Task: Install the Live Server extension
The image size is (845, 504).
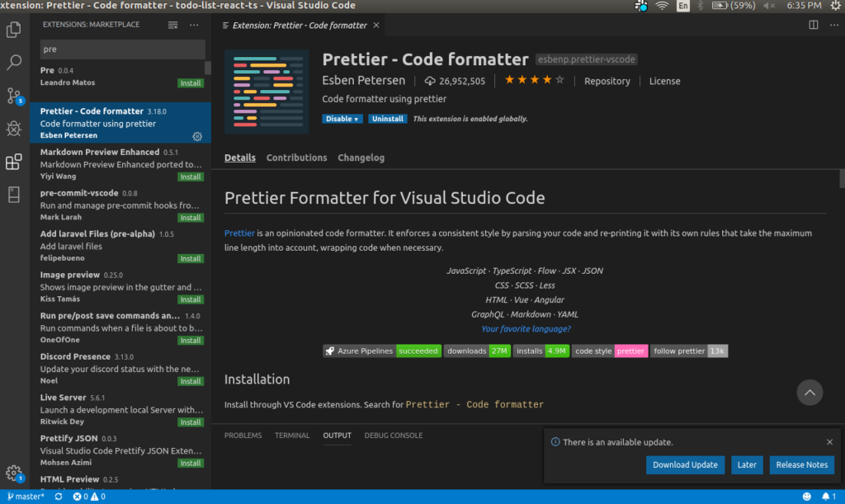Action: tap(191, 422)
